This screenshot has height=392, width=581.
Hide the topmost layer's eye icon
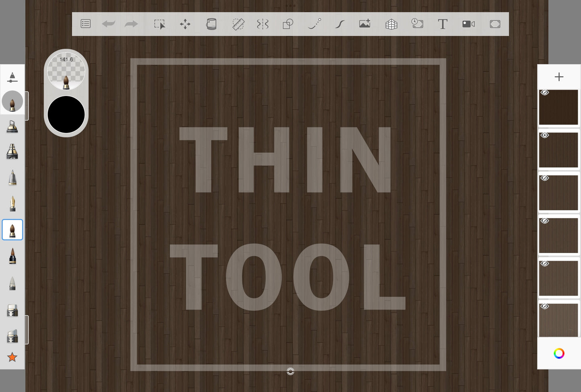click(545, 93)
